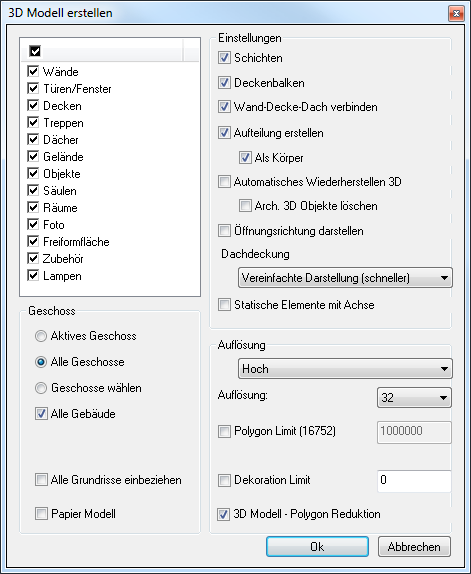
Task: Close the 3D Modell erstellen dialog
Action: pos(456,14)
